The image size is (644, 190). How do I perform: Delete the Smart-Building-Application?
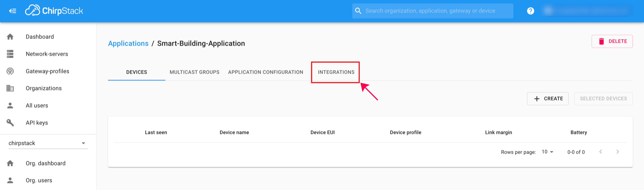pyautogui.click(x=612, y=41)
